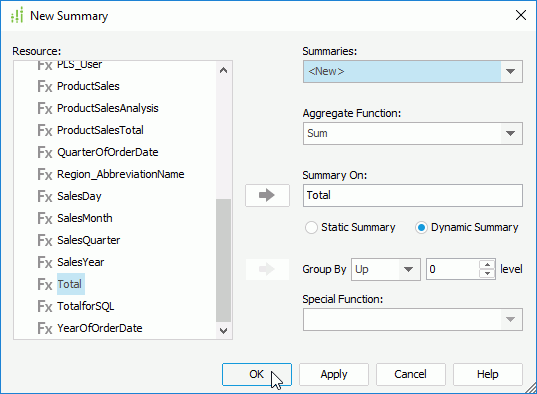Viewport: 537px width, 394px height.
Task: Click the Resource list scrollbar thumb
Action: click(x=224, y=260)
